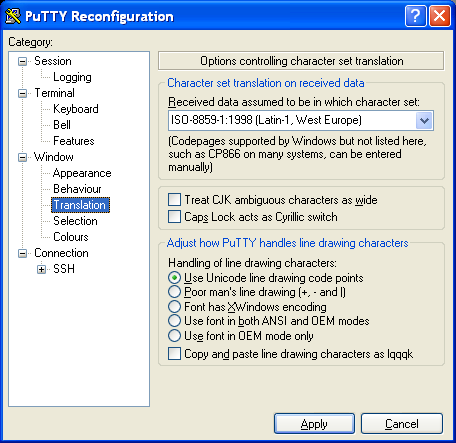Collapse the Terminal tree node
Viewport: 456px width, 443px height.
pos(22,93)
